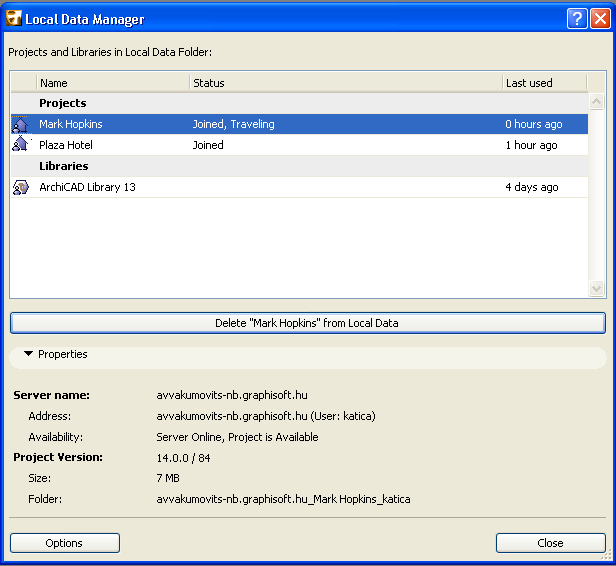Click the Mark Hopkins project icon
This screenshot has height=566, width=616.
[x=21, y=124]
